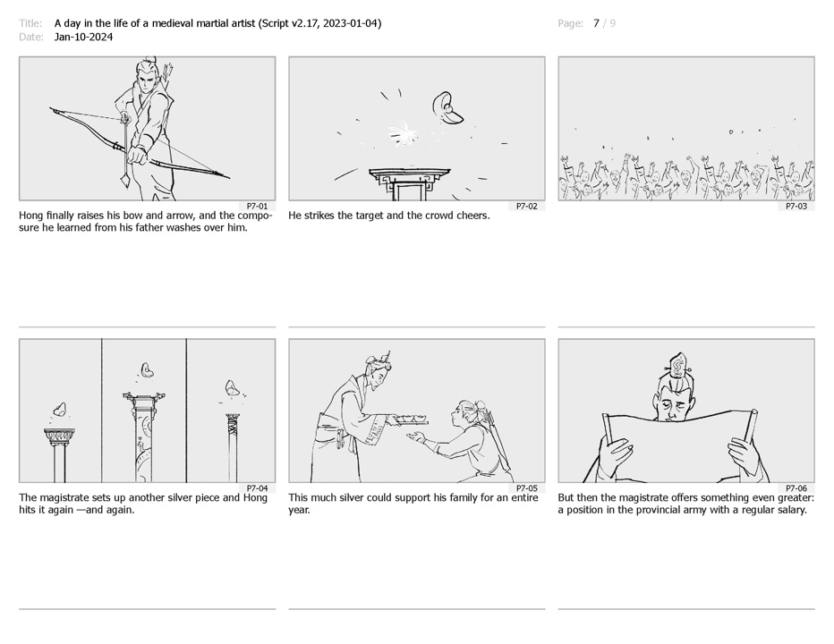Click caption starting 'Hong finally raises his bow'
834x644 pixels.
146,222
